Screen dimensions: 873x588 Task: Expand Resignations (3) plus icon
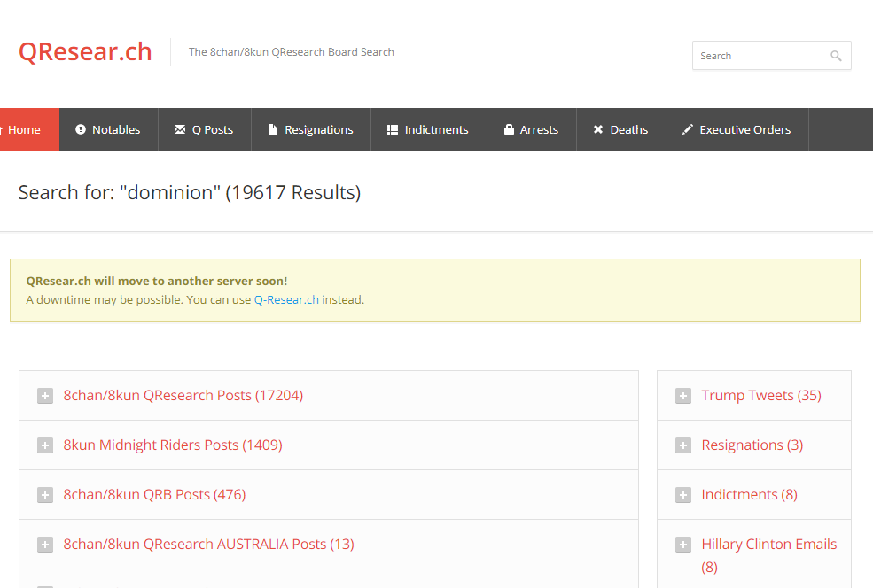tap(683, 445)
